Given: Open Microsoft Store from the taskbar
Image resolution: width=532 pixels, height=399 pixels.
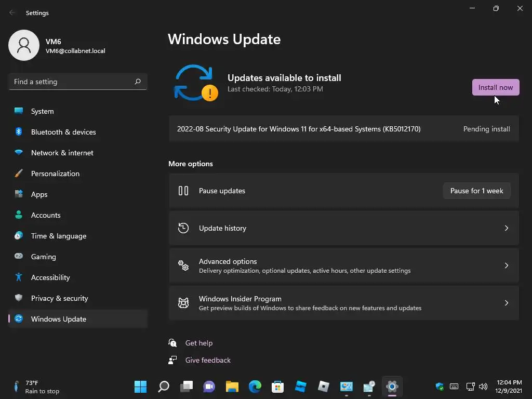Looking at the screenshot, I should pos(277,387).
